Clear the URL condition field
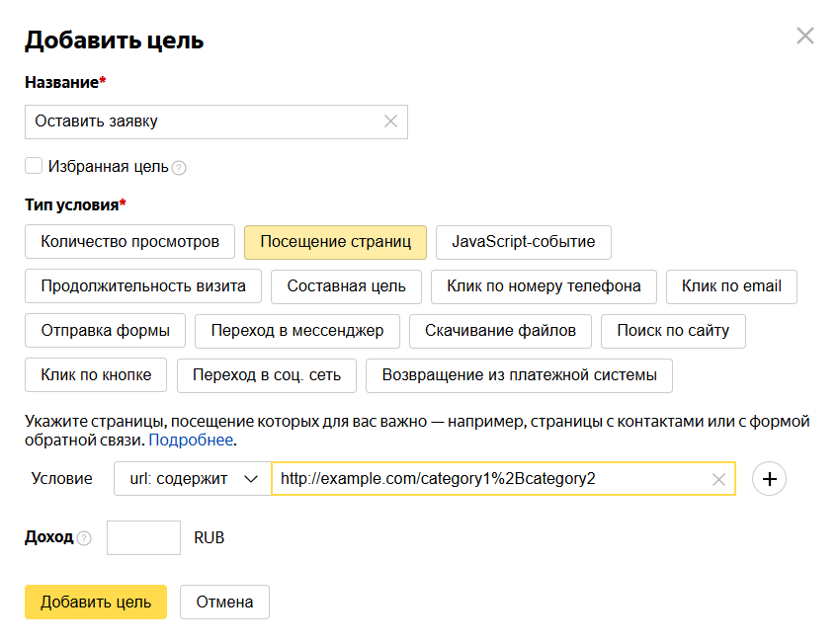This screenshot has height=644, width=840. coord(718,479)
